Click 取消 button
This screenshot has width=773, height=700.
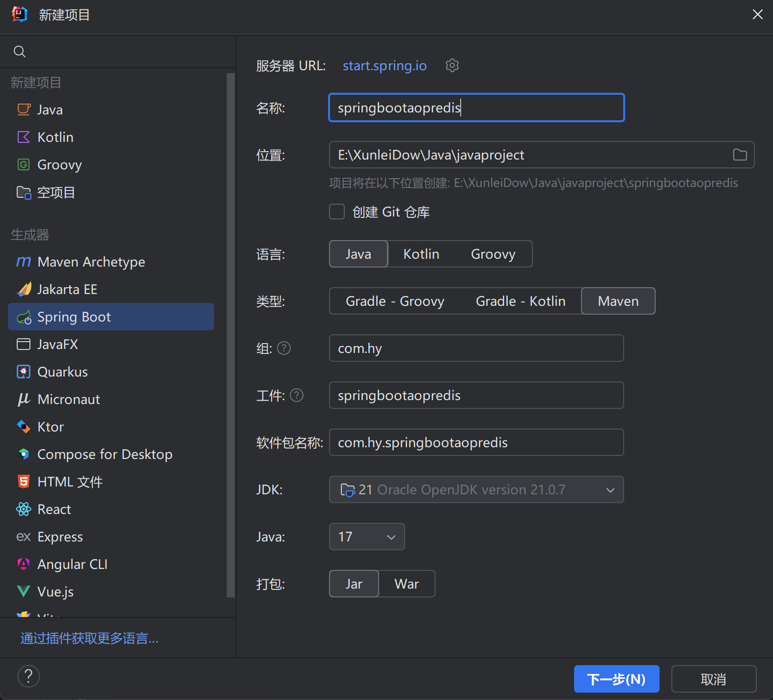click(714, 679)
